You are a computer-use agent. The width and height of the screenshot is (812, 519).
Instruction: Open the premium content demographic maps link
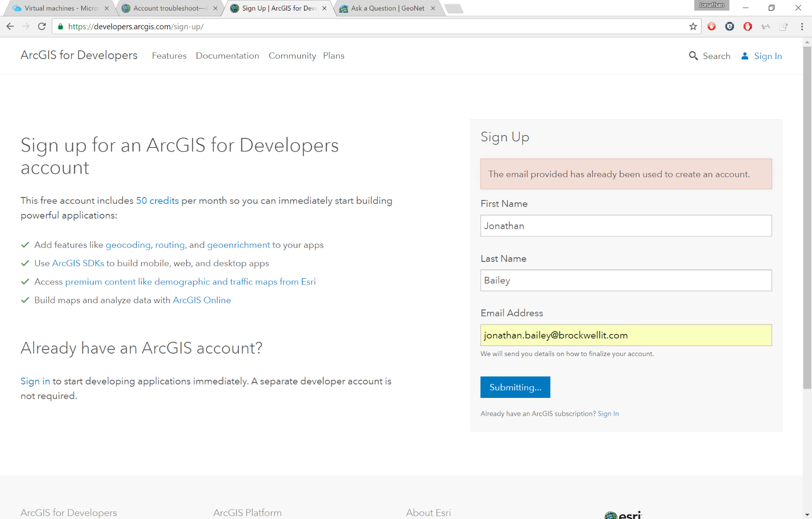point(190,282)
